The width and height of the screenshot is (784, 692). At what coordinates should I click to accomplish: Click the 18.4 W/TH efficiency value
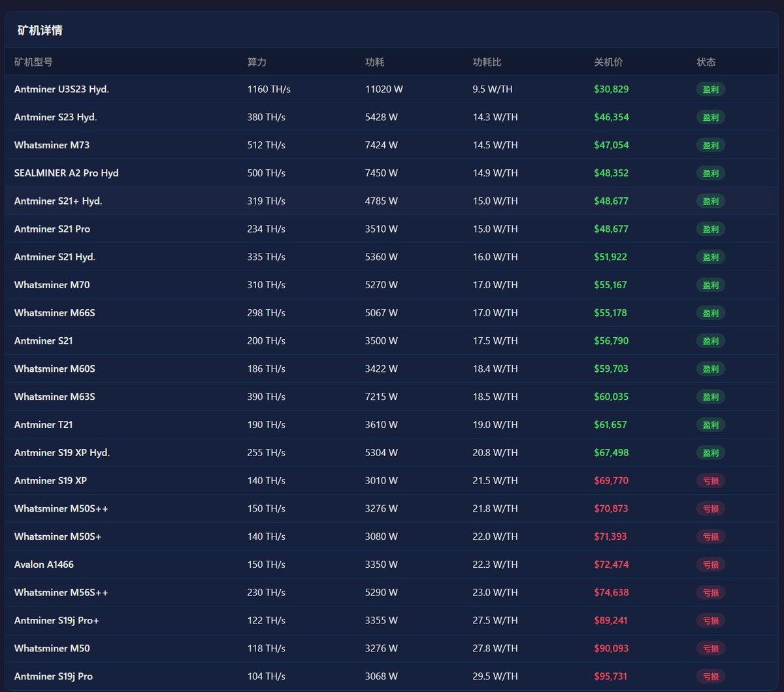coord(495,369)
